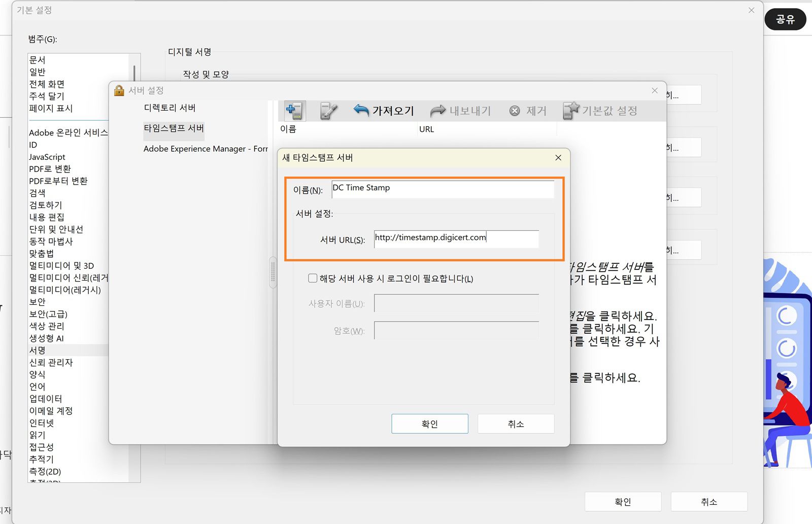The width and height of the screenshot is (812, 524).
Task: Click the 이름 column header
Action: (348, 129)
